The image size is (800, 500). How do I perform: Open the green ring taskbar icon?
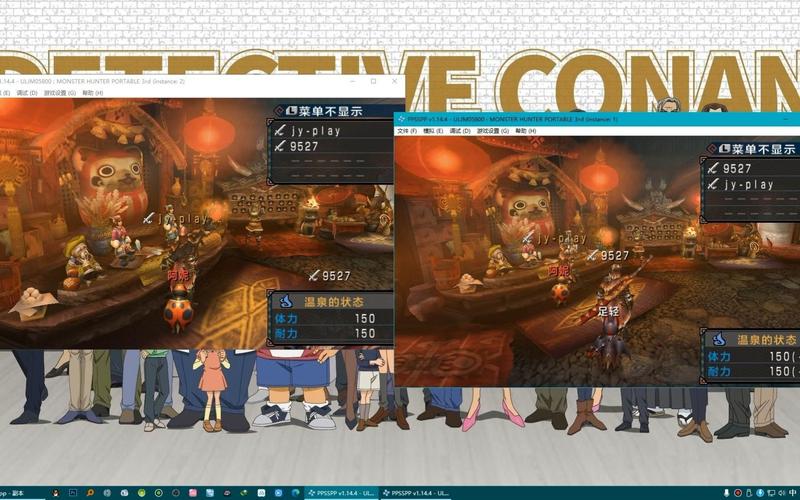[x=159, y=493]
